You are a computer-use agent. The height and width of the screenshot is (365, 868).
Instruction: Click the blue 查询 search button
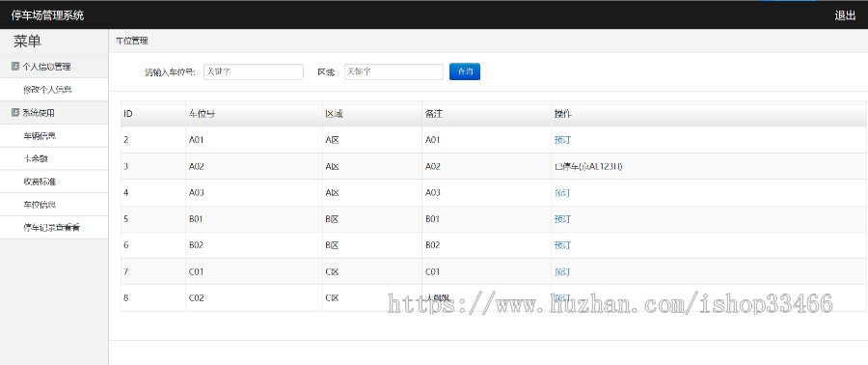465,71
